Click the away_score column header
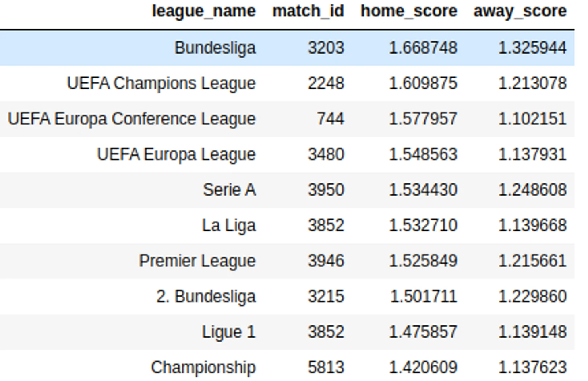 tap(520, 11)
